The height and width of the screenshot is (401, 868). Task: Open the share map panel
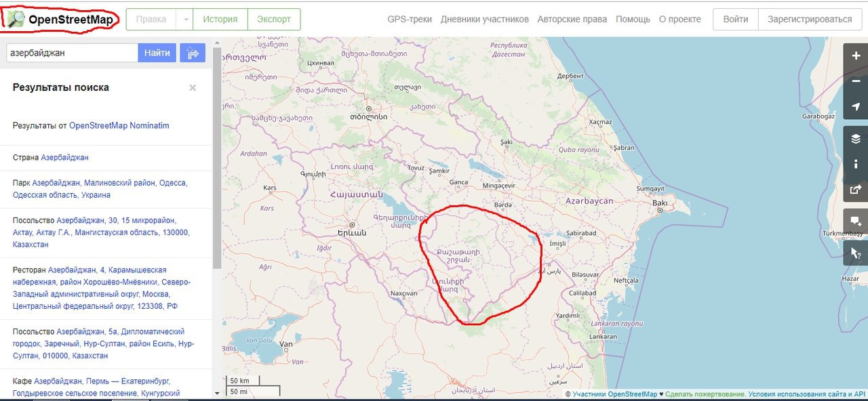pos(856,189)
